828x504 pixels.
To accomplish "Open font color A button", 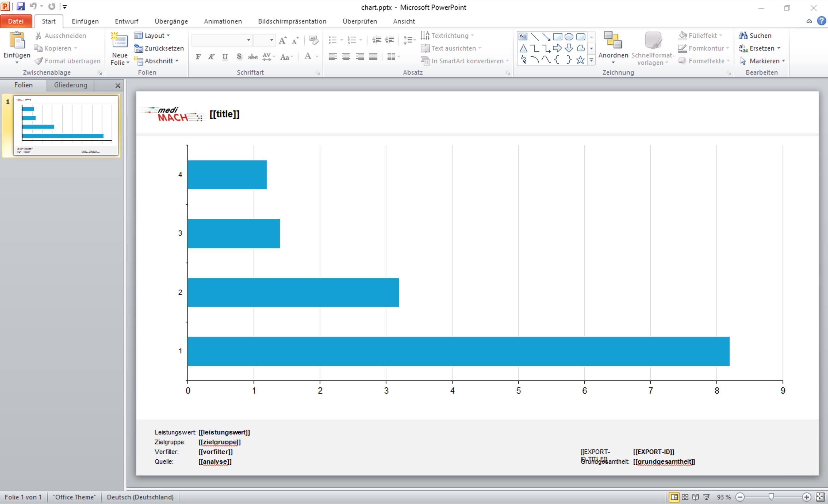I will pos(307,57).
